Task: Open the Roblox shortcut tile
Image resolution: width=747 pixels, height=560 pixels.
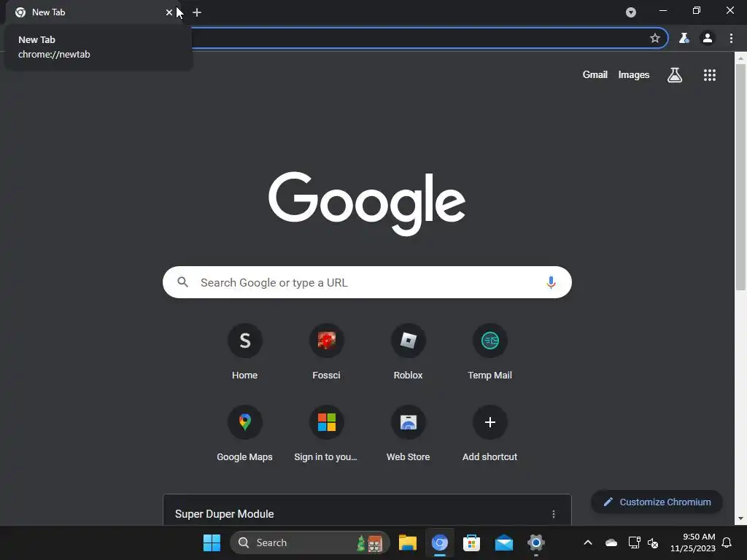Action: (x=409, y=352)
